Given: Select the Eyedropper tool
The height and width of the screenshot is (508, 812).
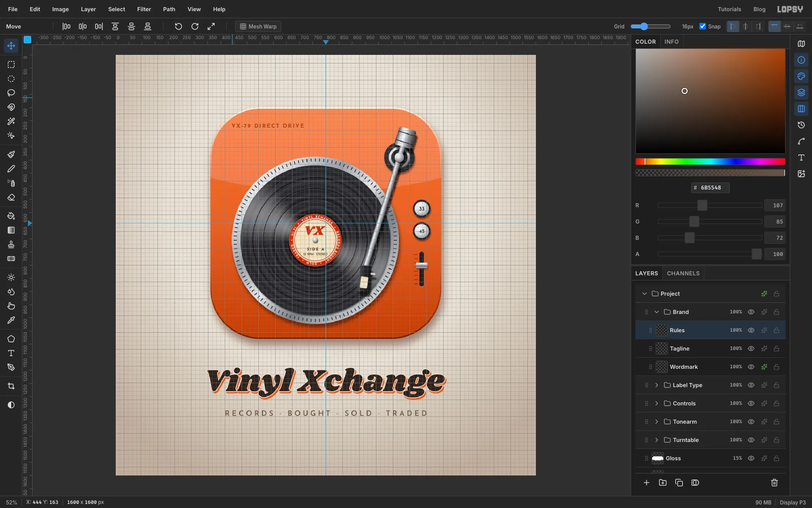Looking at the screenshot, I should [x=11, y=320].
